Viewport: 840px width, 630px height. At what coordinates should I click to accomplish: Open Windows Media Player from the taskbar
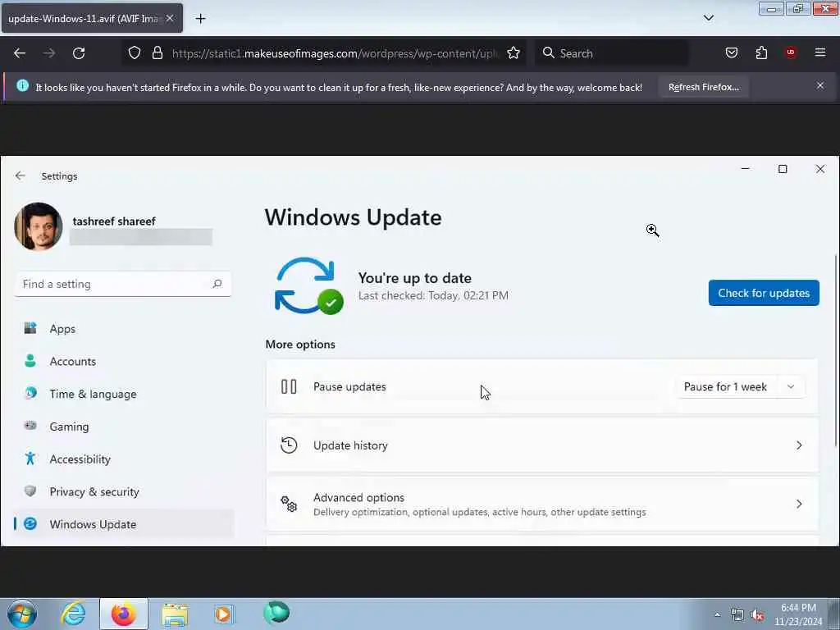[225, 614]
